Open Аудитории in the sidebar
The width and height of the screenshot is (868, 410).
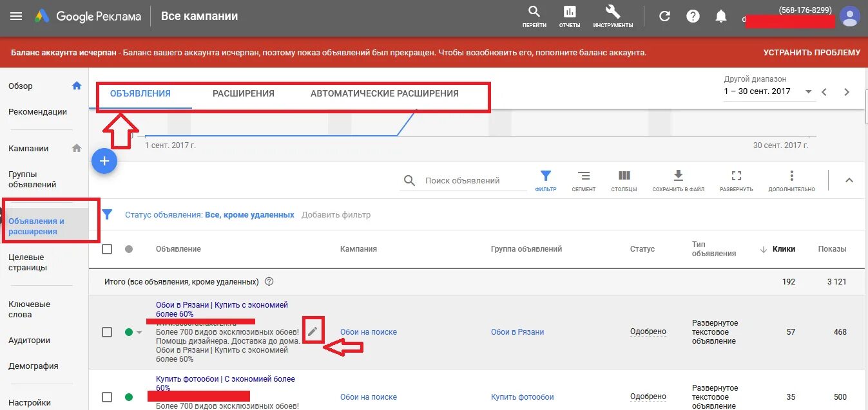click(x=29, y=340)
